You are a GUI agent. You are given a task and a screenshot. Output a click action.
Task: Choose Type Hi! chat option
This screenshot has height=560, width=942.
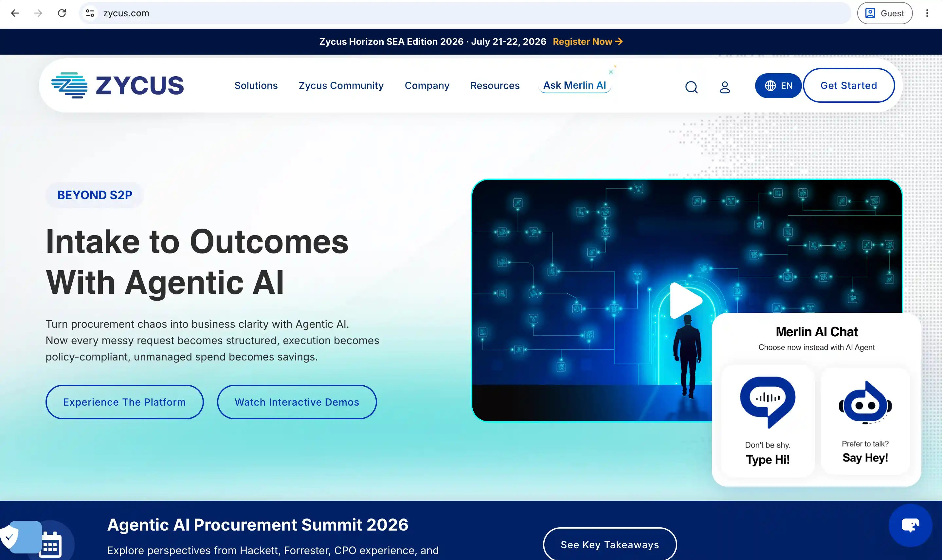click(x=768, y=421)
